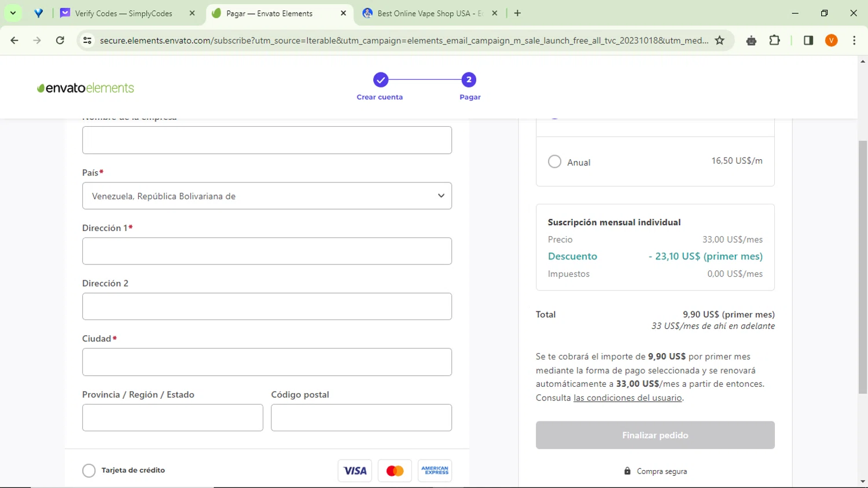Image resolution: width=868 pixels, height=488 pixels.
Task: Click the scrollbar up arrow
Action: [x=863, y=61]
